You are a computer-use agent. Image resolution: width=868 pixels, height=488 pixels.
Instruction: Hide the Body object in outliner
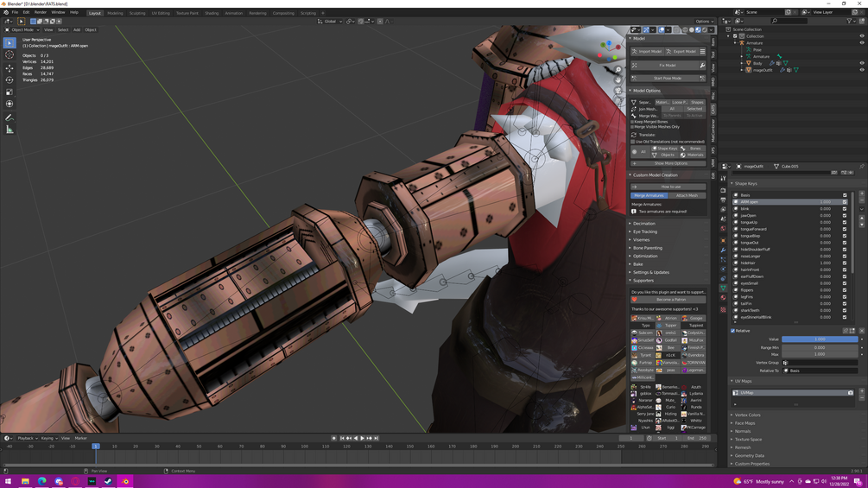click(862, 63)
